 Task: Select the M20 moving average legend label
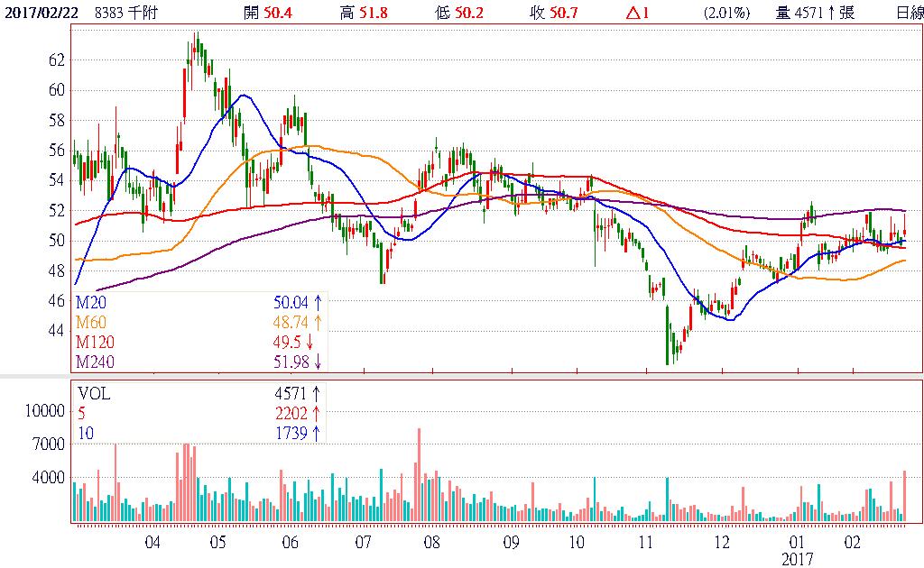pos(89,301)
